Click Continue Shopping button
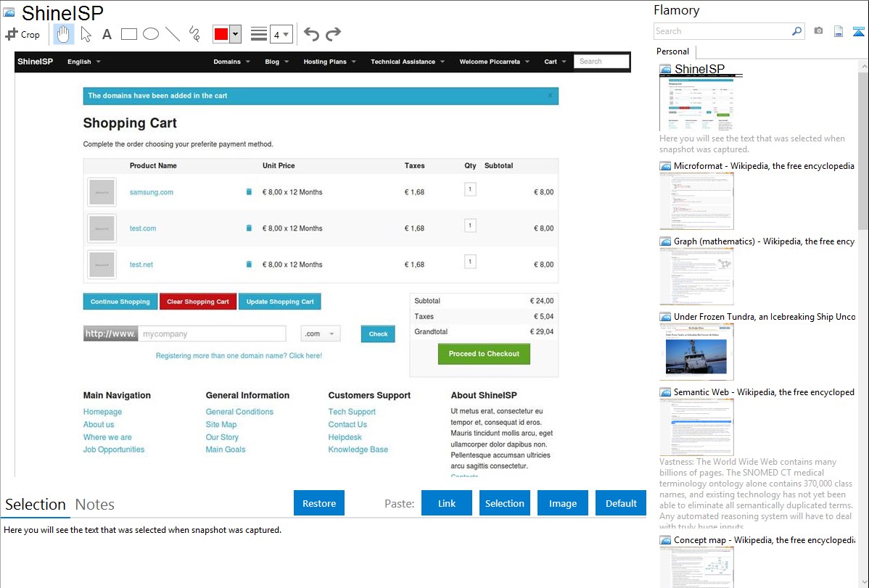 pyautogui.click(x=120, y=302)
